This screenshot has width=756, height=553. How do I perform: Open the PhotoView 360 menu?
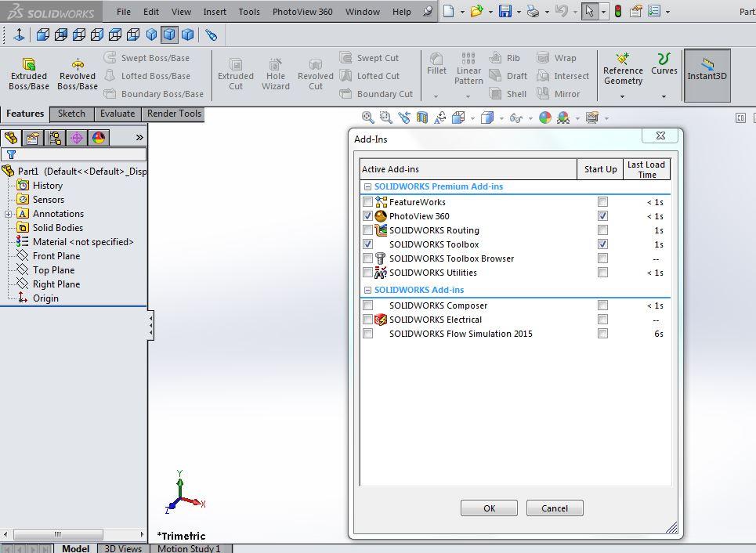coord(302,12)
